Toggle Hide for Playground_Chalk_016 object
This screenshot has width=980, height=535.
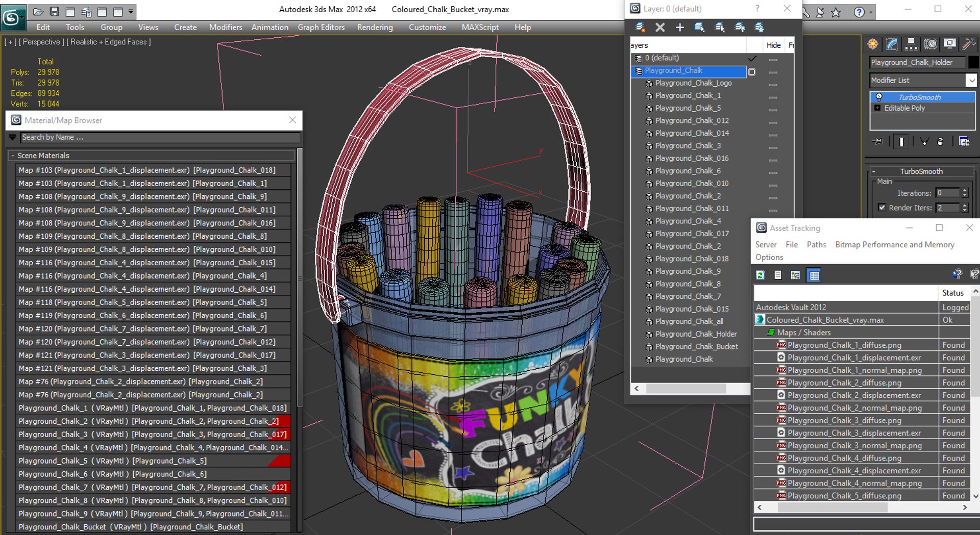click(x=773, y=160)
